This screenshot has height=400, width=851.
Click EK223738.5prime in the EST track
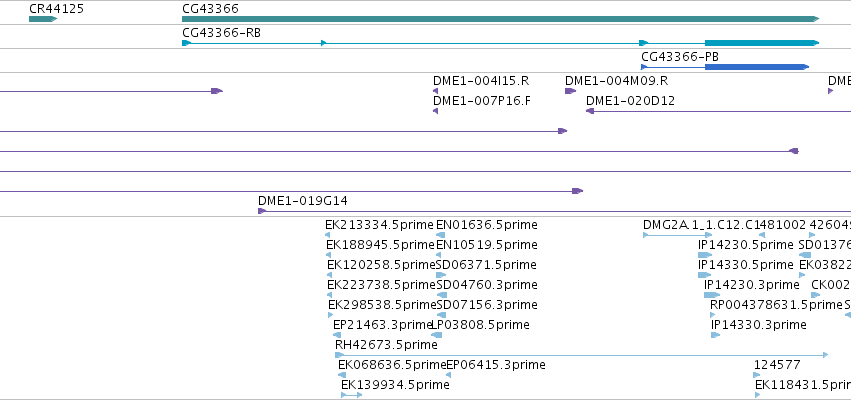(382, 285)
